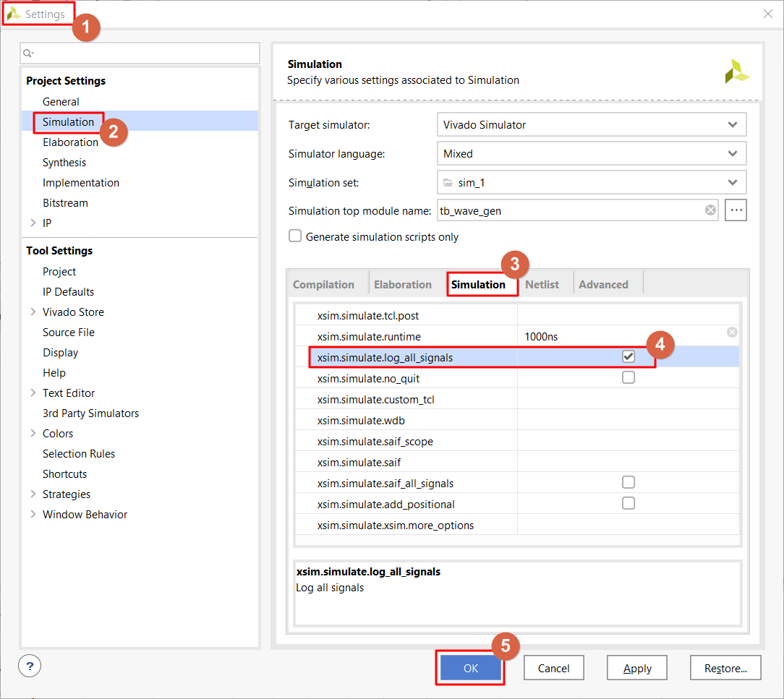Open the Simulation set dropdown
The height and width of the screenshot is (699, 784).
coord(592,183)
